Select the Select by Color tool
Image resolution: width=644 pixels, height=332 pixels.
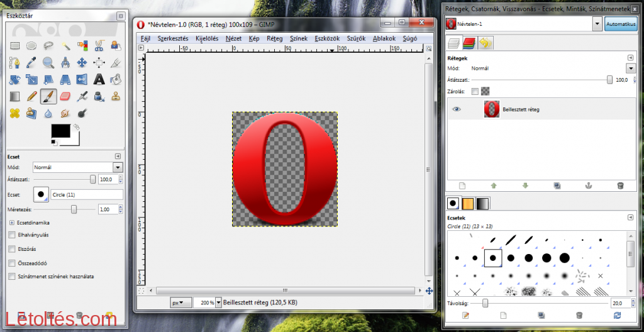coord(82,46)
